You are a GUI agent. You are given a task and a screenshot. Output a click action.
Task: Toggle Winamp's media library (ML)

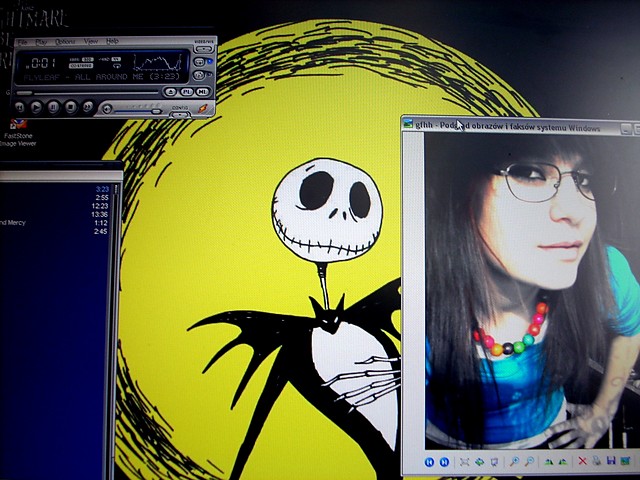pyautogui.click(x=203, y=92)
